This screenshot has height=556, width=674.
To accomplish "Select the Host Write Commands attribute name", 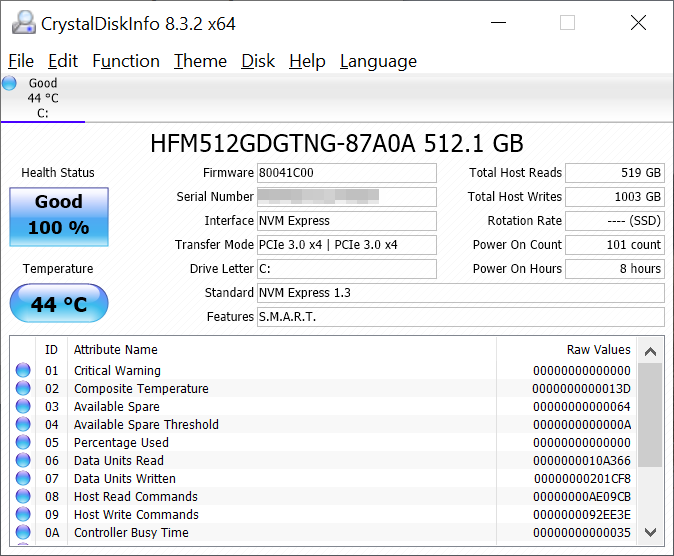I will coord(136,515).
